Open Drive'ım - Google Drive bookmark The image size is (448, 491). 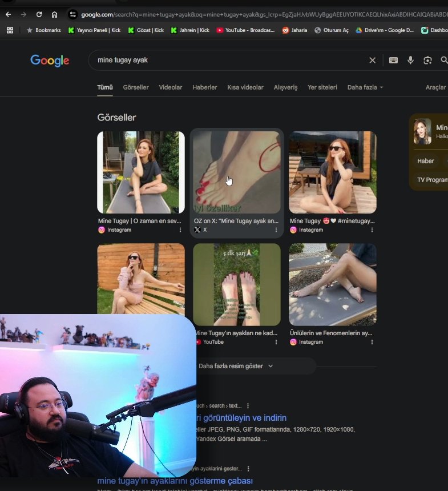click(385, 30)
